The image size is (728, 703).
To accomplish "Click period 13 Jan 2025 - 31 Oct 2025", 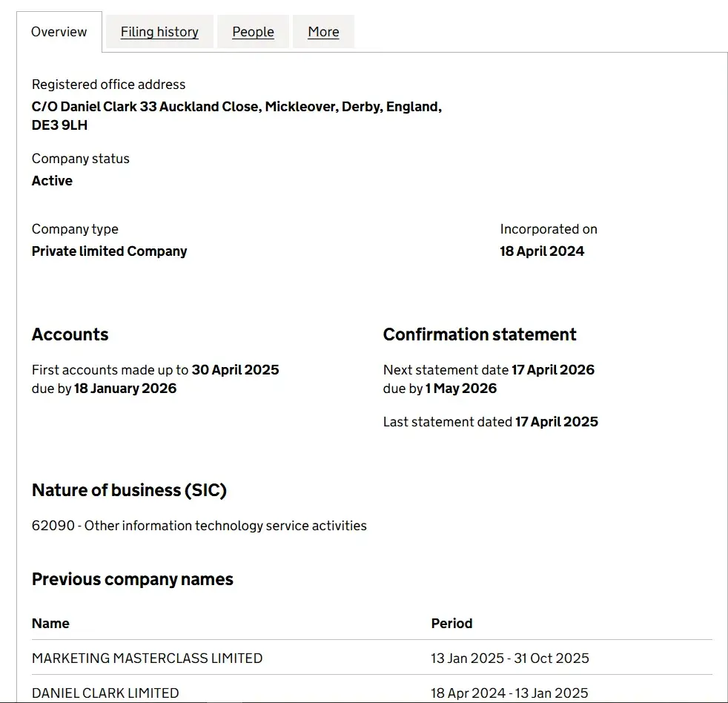I will point(510,658).
